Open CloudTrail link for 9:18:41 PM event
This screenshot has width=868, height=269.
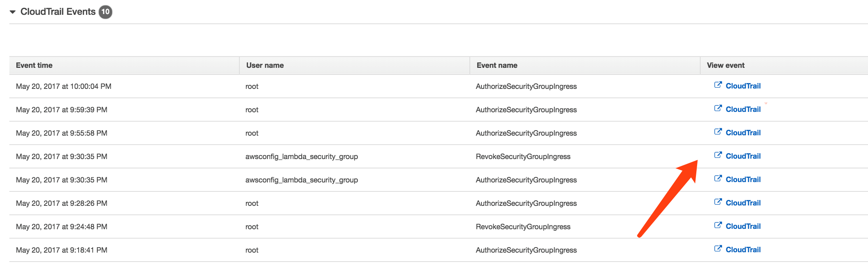pyautogui.click(x=743, y=250)
